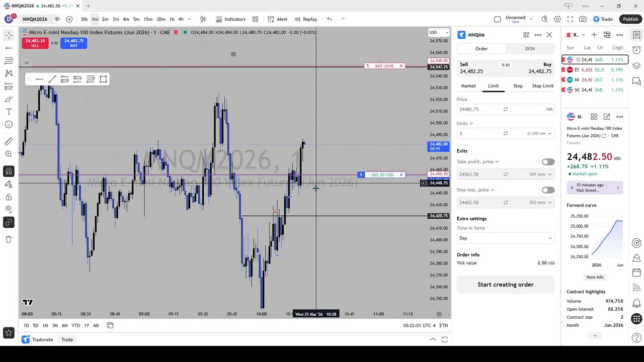This screenshot has height=362, width=644.
Task: Enable the Stop loss toggle
Action: coord(548,190)
